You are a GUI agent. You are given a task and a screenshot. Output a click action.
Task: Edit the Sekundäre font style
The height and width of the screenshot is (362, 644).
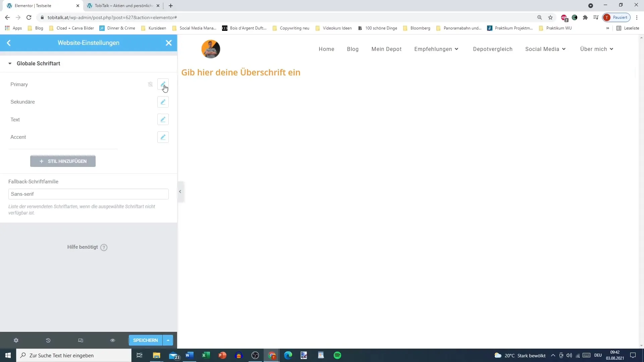(x=163, y=102)
